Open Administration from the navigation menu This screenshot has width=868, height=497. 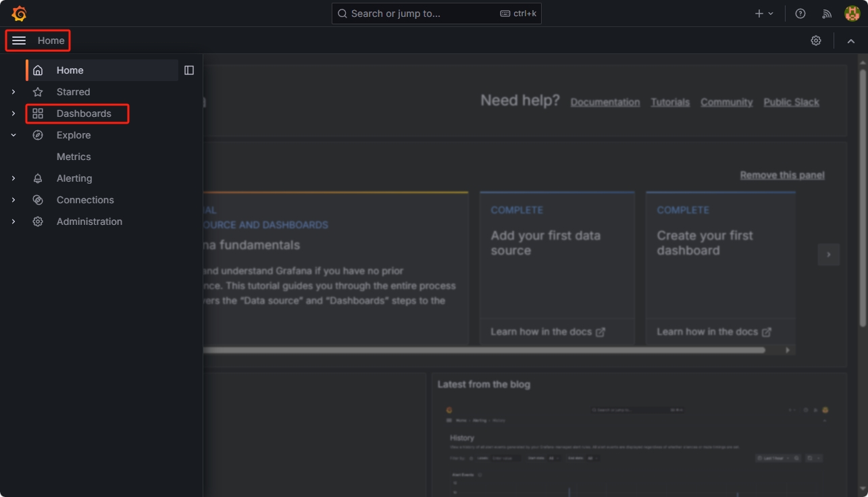(x=89, y=221)
